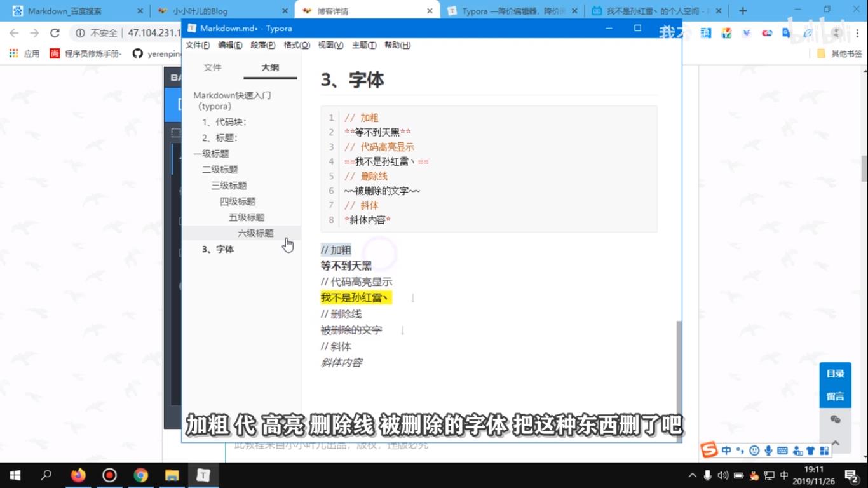Open the Sogou skin shirt icon
This screenshot has height=488, width=868.
pyautogui.click(x=810, y=451)
